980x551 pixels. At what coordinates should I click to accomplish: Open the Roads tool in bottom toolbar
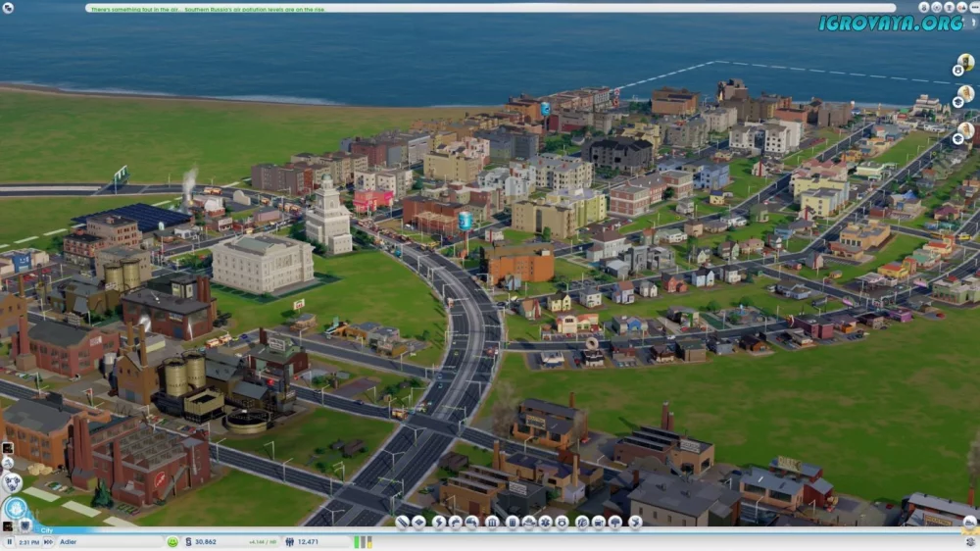tap(403, 523)
